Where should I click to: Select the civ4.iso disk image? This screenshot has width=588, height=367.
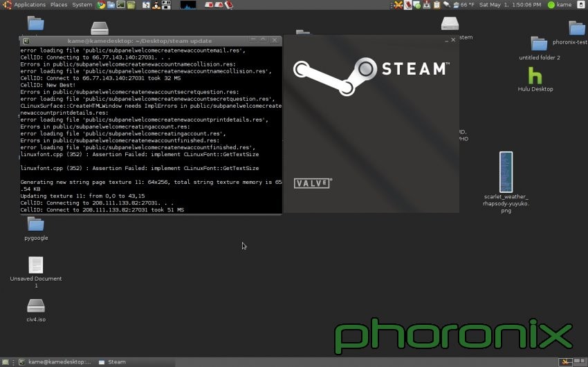coord(36,310)
